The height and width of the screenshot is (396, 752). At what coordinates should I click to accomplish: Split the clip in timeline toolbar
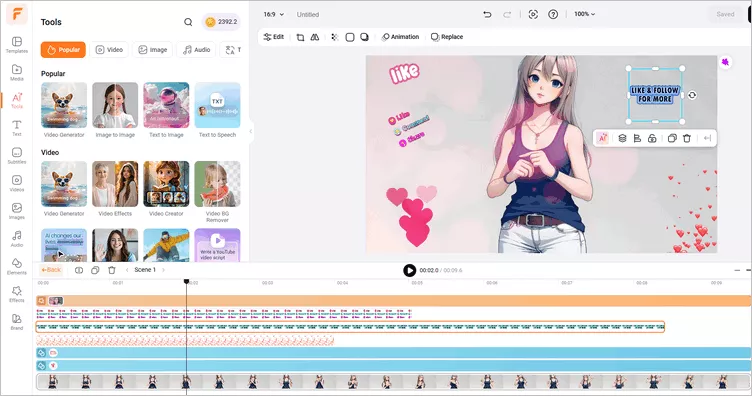[79, 270]
